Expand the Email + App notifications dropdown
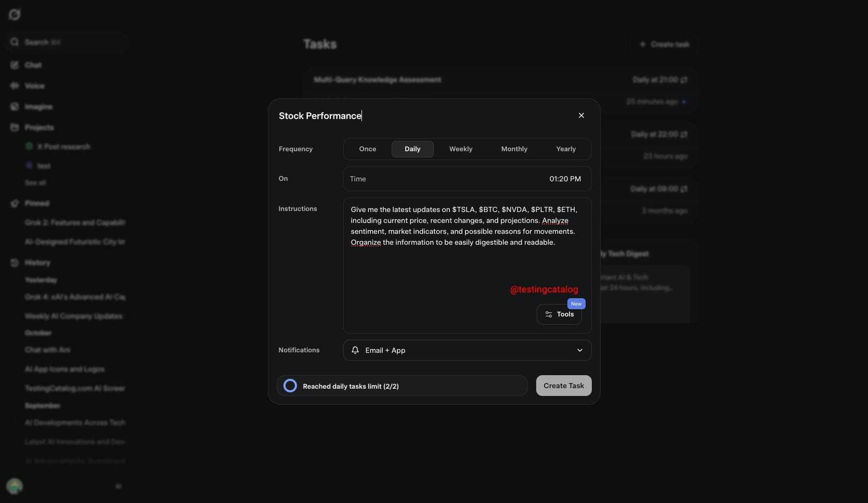This screenshot has width=868, height=503. [579, 350]
